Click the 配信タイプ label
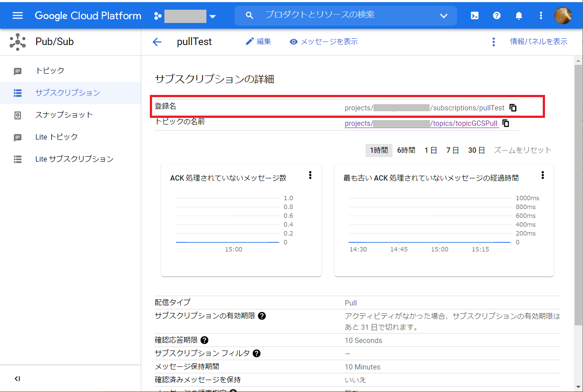The image size is (583, 392). [x=172, y=302]
